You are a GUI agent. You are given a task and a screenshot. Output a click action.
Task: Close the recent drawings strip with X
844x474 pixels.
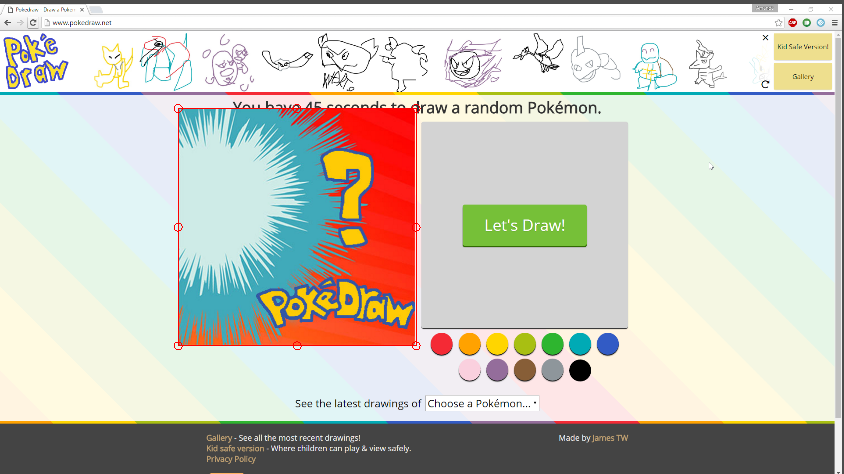(765, 38)
